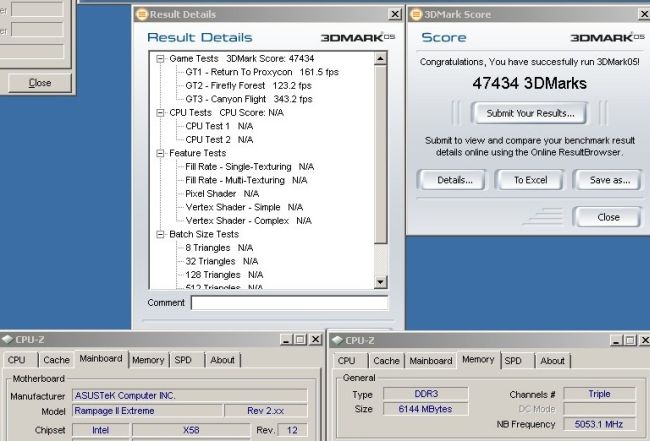650x441 pixels.
Task: Open the About tab in left CPU-Z
Action: 223,360
